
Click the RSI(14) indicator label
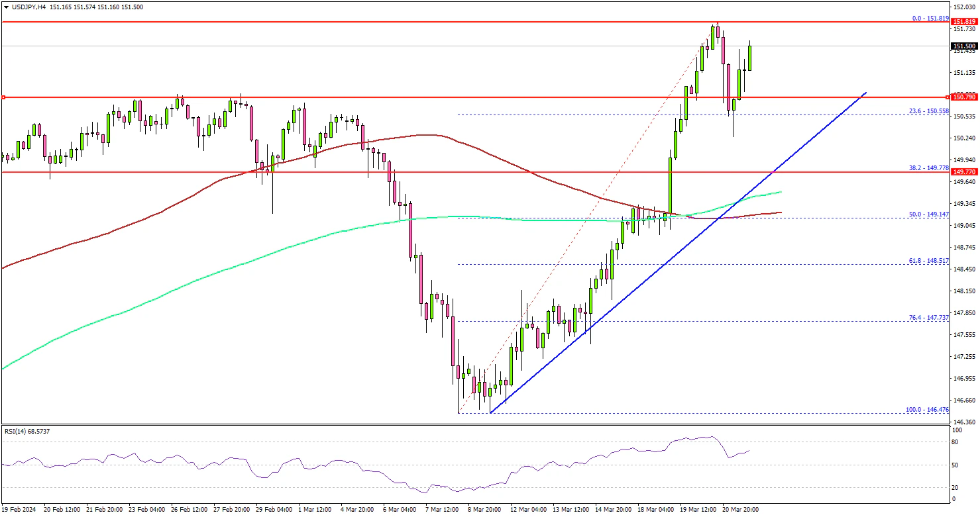(x=27, y=431)
